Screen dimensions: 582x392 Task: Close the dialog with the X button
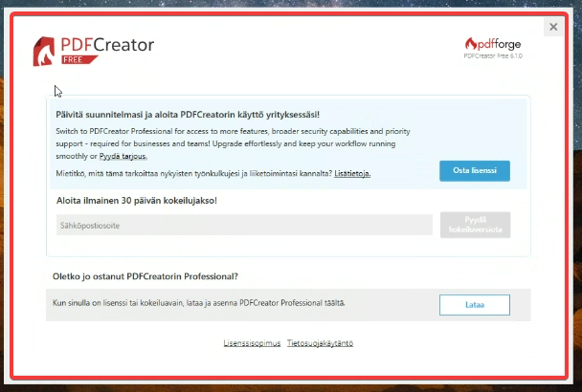pyautogui.click(x=553, y=27)
